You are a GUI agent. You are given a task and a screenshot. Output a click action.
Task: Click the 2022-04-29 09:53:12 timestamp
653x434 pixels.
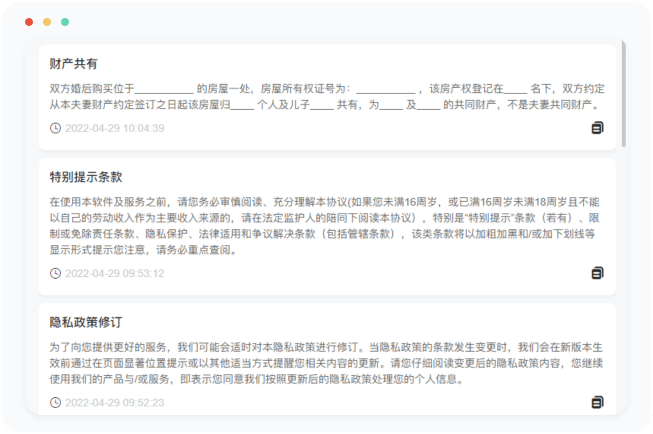114,273
